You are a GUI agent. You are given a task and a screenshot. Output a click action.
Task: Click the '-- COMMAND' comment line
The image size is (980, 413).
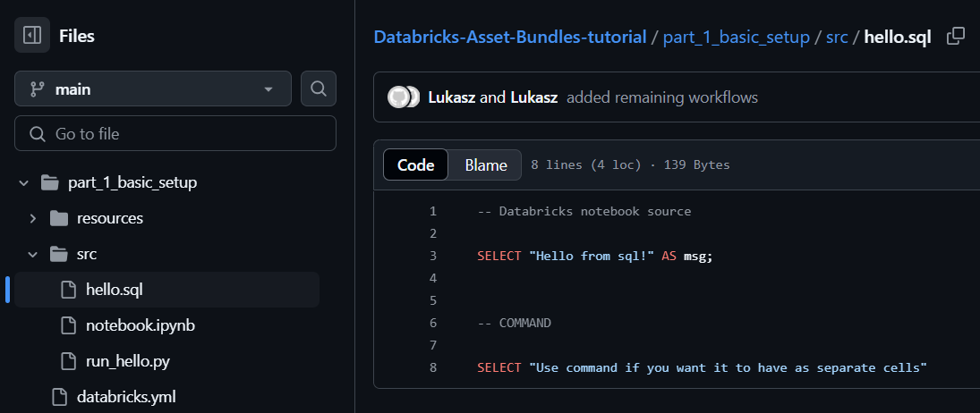coord(515,323)
